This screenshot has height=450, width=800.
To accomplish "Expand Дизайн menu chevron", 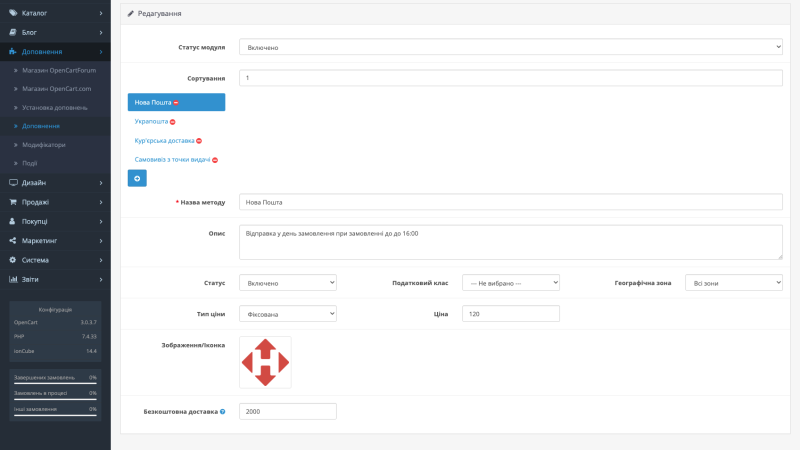I will click(x=101, y=183).
